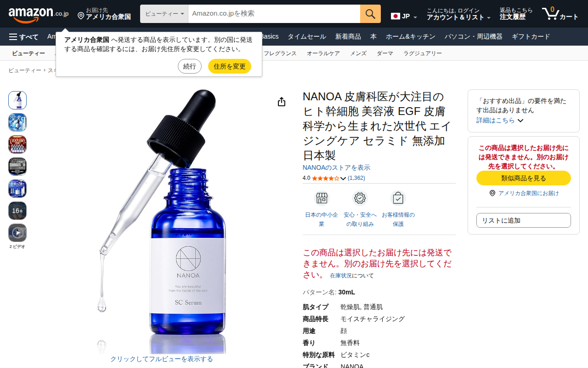Image resolution: width=588 pixels, height=368 pixels.
Task: Expand the 詳細はこちら chevron
Action: pyautogui.click(x=520, y=121)
